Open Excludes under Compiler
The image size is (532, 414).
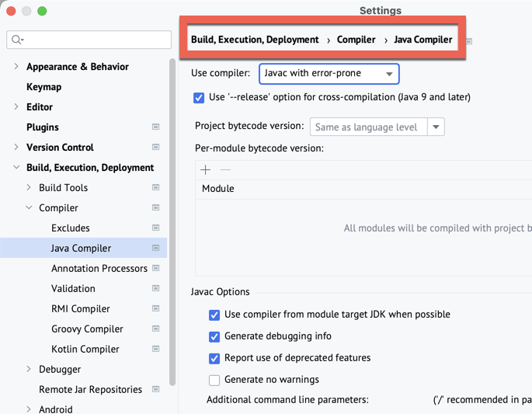71,228
